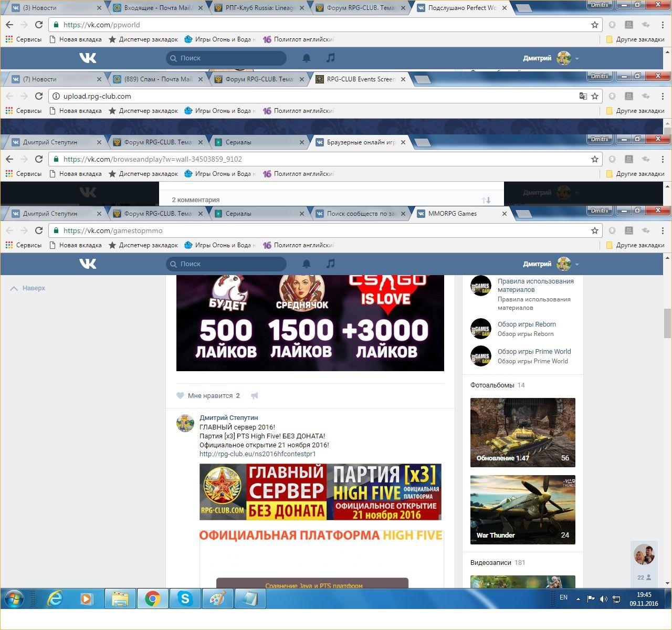Click Наверх to return to top
The height and width of the screenshot is (630, 672).
[x=28, y=288]
